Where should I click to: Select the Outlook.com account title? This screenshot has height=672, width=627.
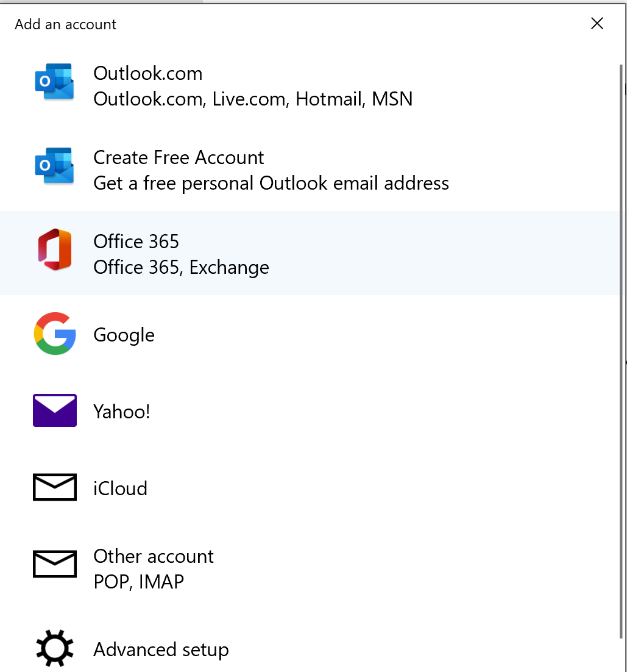click(147, 73)
